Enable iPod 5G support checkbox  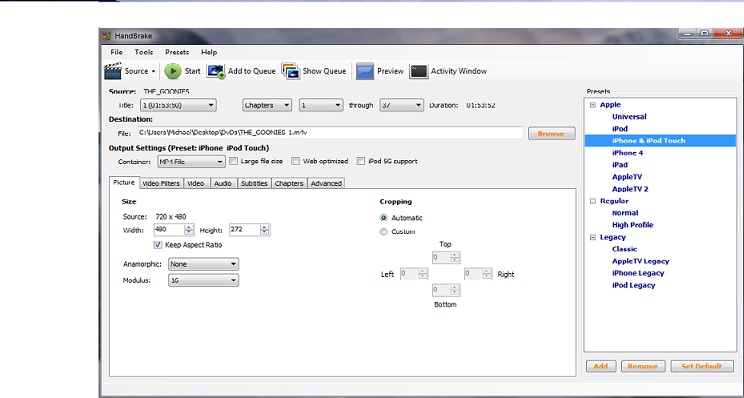click(x=361, y=161)
